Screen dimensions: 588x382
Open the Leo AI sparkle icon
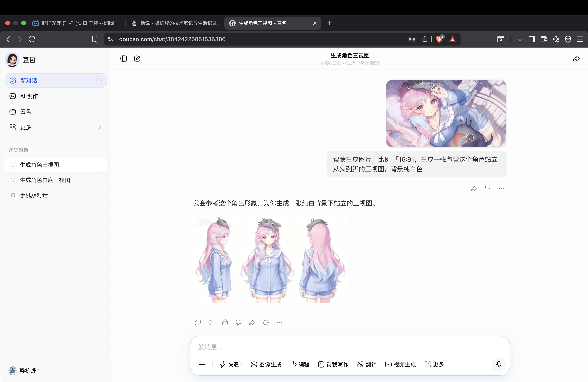pos(556,39)
